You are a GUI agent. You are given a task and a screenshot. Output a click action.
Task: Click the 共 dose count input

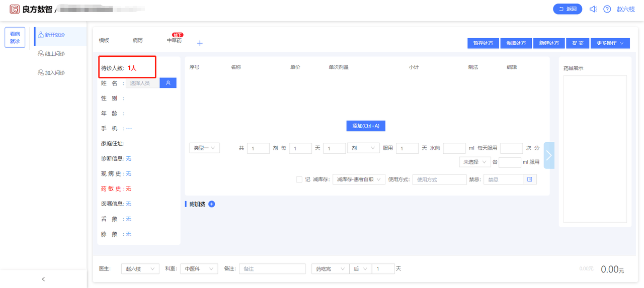pos(258,148)
